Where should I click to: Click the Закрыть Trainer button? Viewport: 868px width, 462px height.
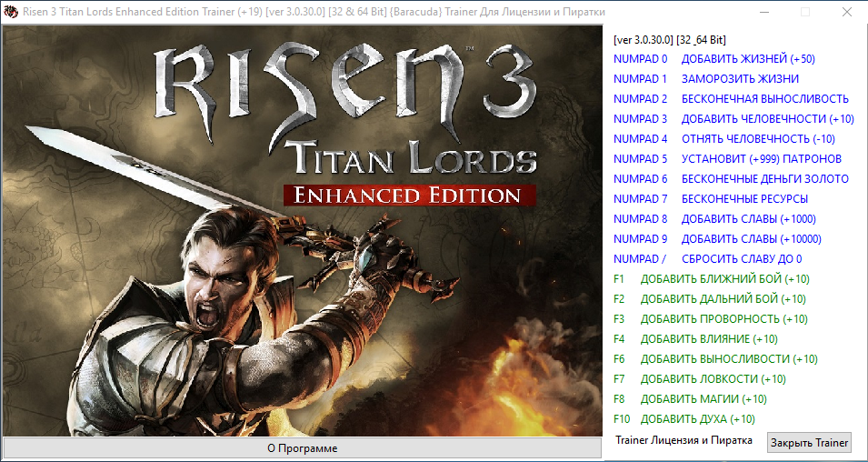pos(809,443)
